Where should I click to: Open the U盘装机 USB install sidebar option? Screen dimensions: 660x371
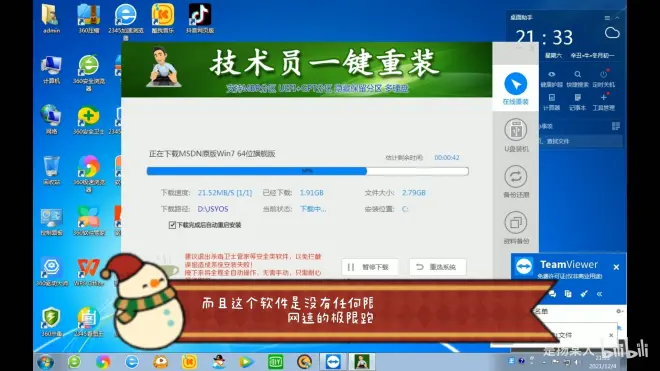pyautogui.click(x=516, y=135)
